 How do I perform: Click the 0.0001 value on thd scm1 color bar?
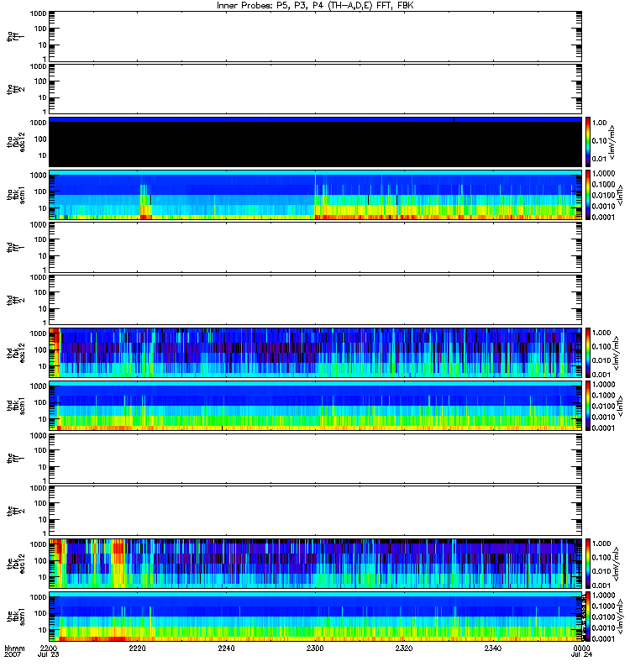point(603,428)
